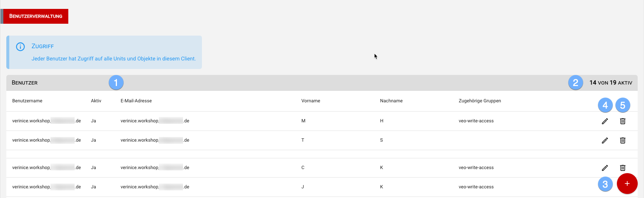Sort by the Benutzername column header
The width and height of the screenshot is (644, 198).
(27, 101)
